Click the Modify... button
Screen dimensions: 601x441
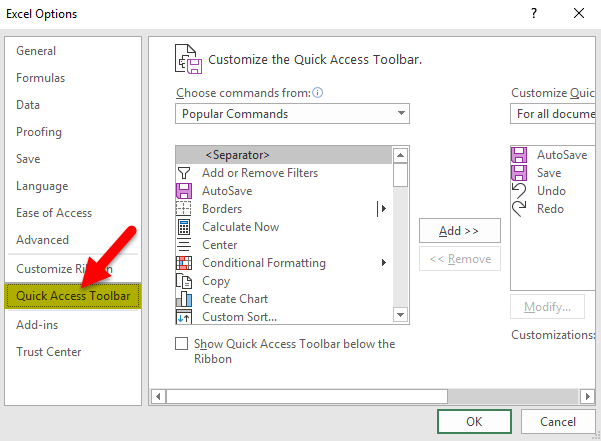point(547,307)
